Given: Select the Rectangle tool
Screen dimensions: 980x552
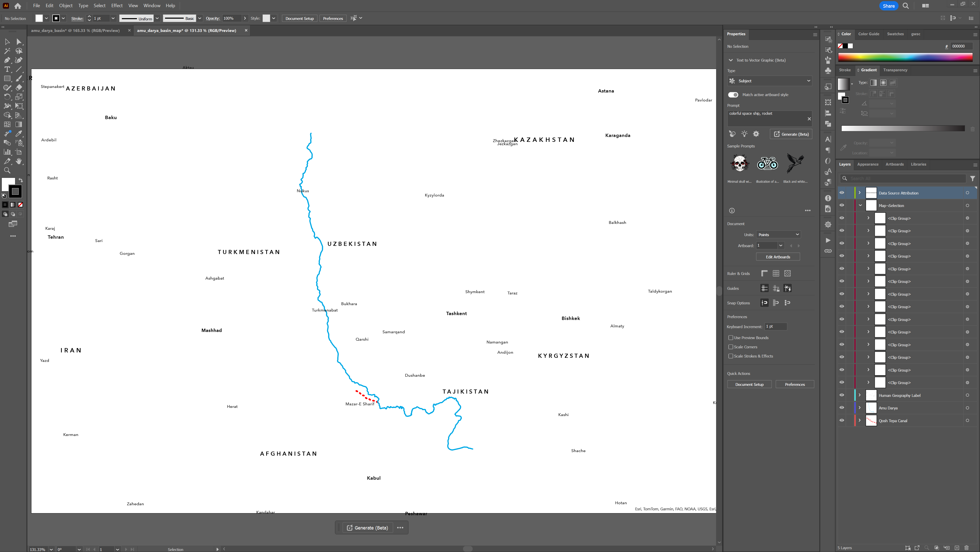Looking at the screenshot, I should pyautogui.click(x=7, y=78).
